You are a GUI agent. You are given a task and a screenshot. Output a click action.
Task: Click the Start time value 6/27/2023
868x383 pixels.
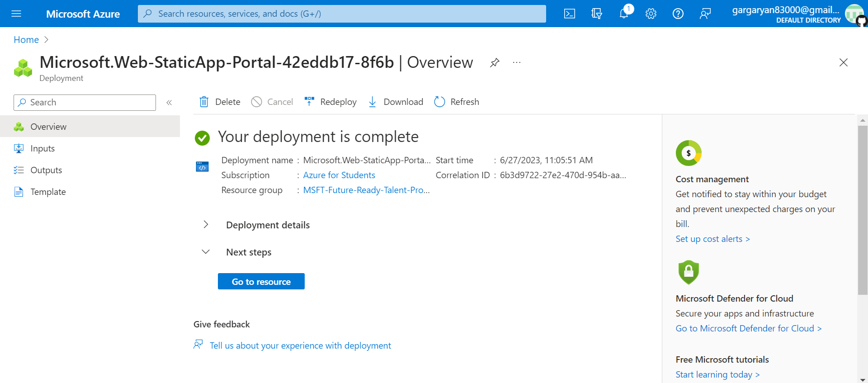tap(546, 160)
